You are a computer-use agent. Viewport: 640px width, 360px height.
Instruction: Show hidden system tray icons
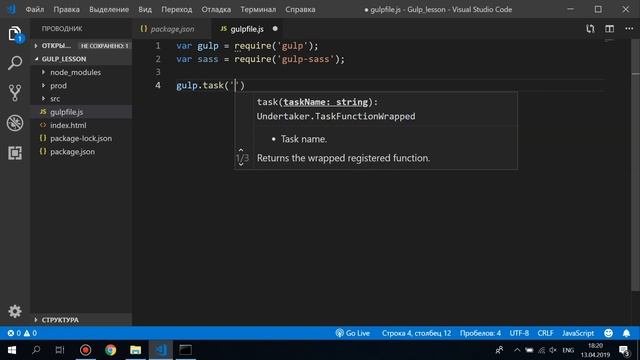tap(517, 350)
